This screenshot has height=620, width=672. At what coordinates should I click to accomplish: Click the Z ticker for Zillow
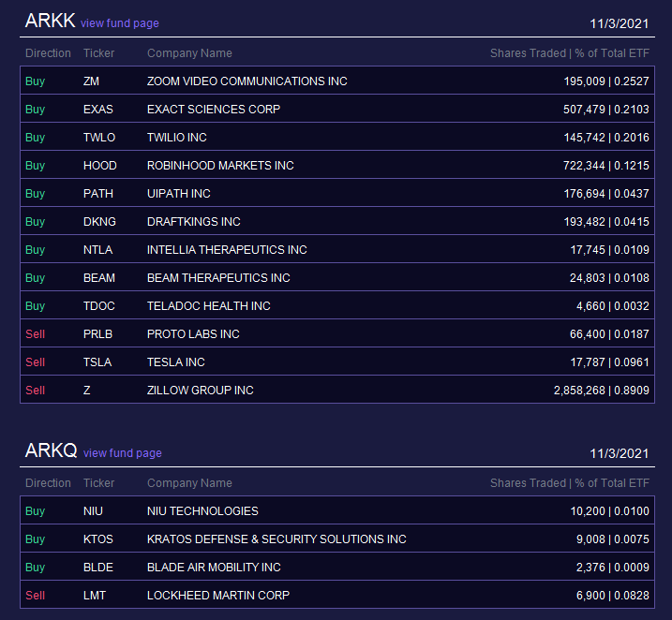click(x=87, y=391)
